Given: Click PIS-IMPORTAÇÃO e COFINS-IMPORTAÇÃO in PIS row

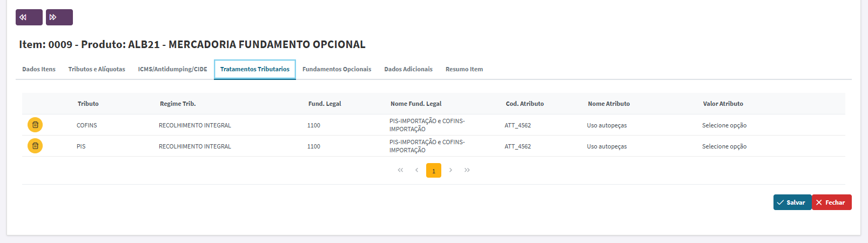Looking at the screenshot, I should 427,146.
